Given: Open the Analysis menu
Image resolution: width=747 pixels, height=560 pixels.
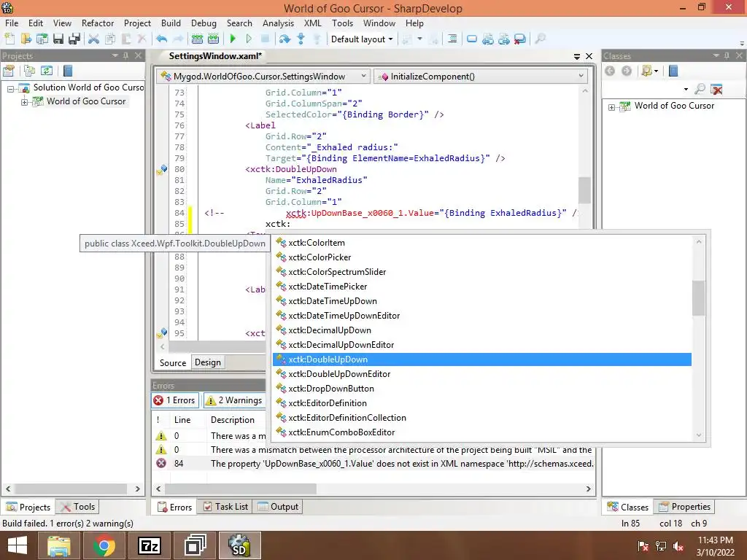Looking at the screenshot, I should [x=278, y=23].
